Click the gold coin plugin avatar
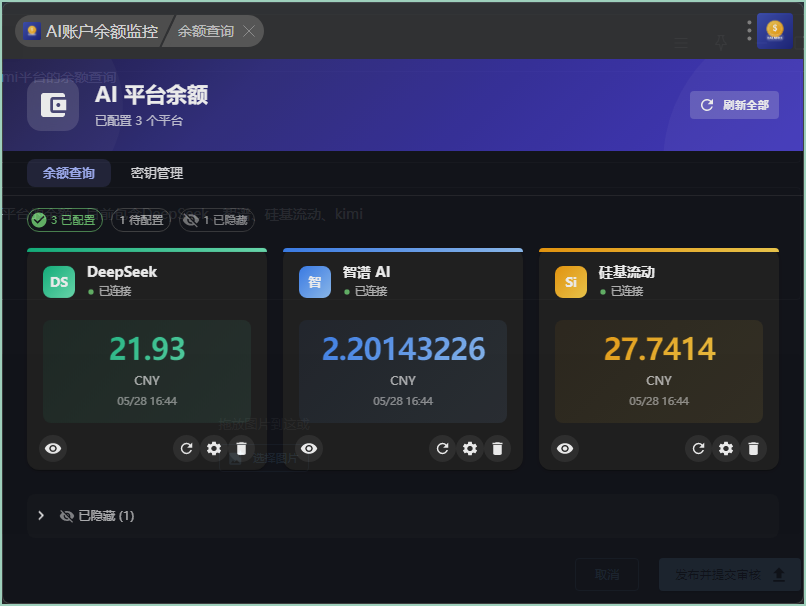 [775, 31]
